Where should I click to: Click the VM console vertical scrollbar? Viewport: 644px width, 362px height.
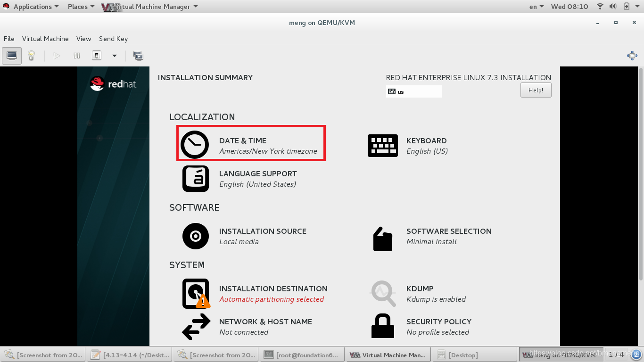pos(640,173)
